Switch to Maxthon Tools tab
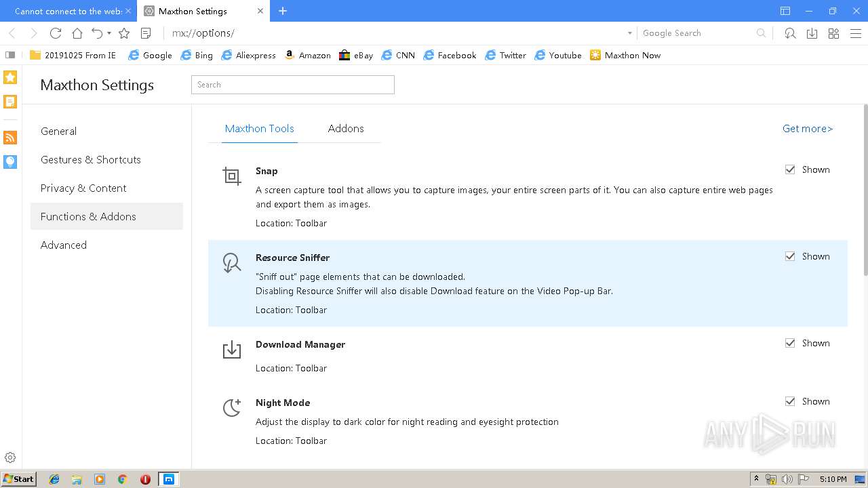This screenshot has height=488, width=868. point(260,129)
